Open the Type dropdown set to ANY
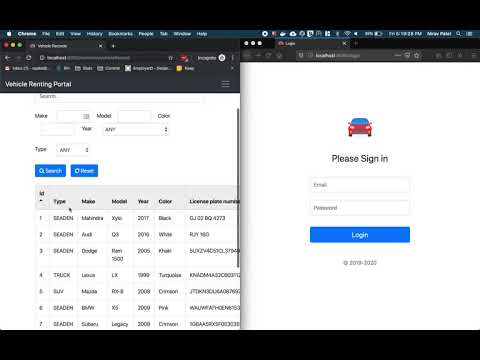 tap(73, 150)
